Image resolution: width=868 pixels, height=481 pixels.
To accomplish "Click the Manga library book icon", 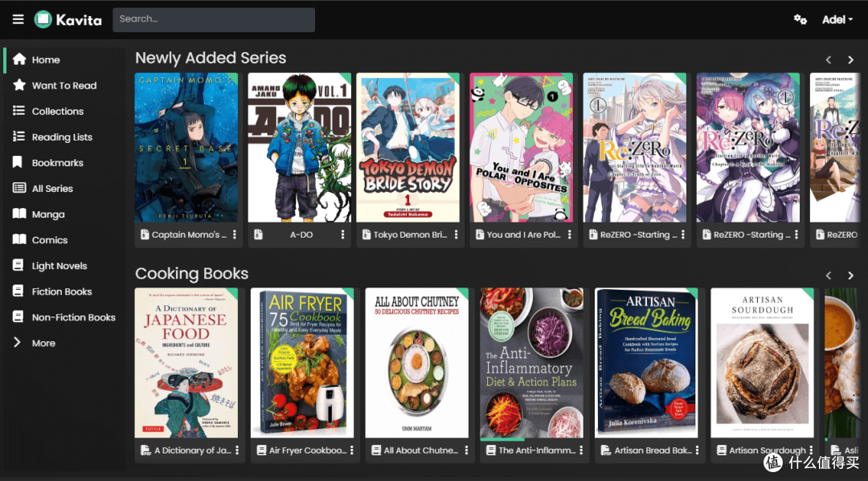I will point(19,214).
